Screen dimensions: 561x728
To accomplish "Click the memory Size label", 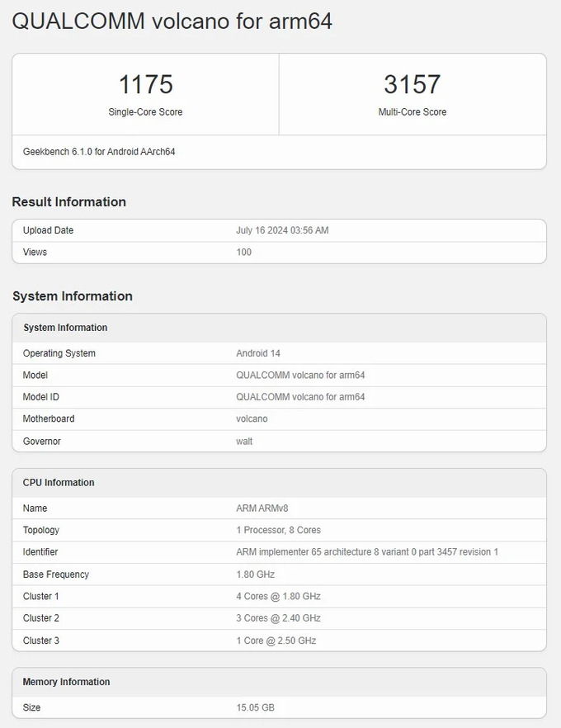I will point(31,707).
